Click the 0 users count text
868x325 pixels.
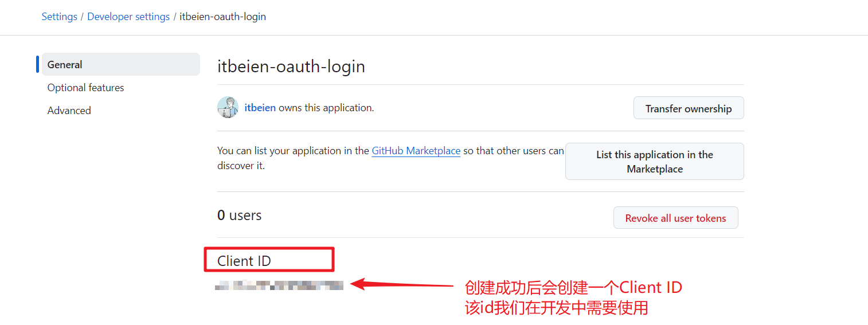pyautogui.click(x=239, y=216)
